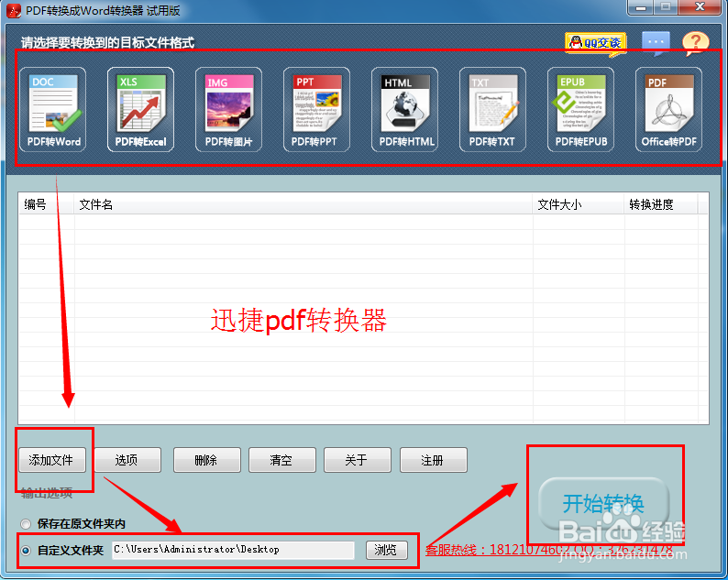Click the 转换进度 column header
The width and height of the screenshot is (728, 580).
tap(660, 204)
